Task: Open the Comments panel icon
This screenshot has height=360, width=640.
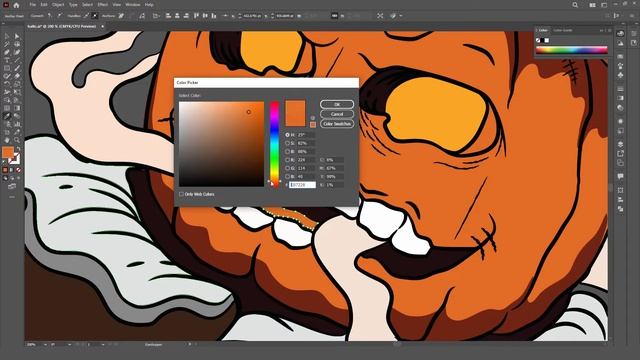Action: [620, 176]
